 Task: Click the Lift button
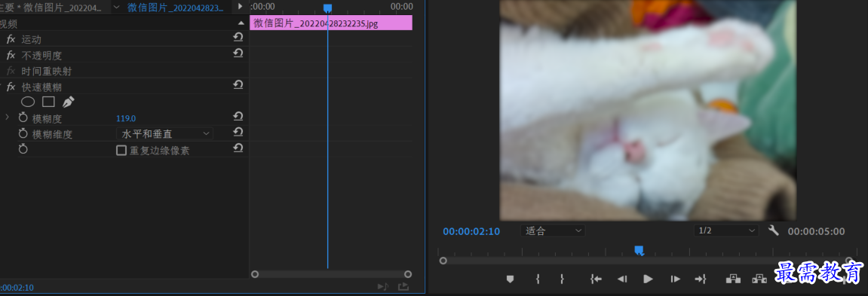(733, 279)
